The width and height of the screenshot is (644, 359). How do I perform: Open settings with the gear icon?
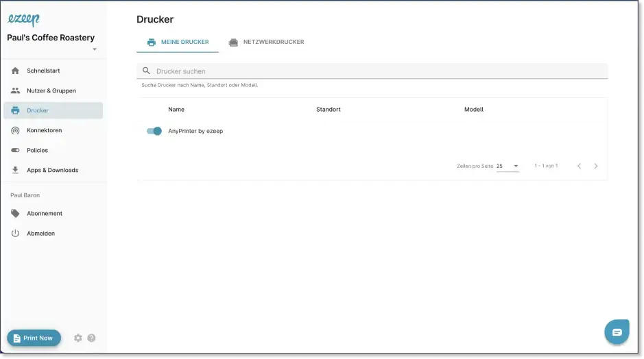click(77, 338)
